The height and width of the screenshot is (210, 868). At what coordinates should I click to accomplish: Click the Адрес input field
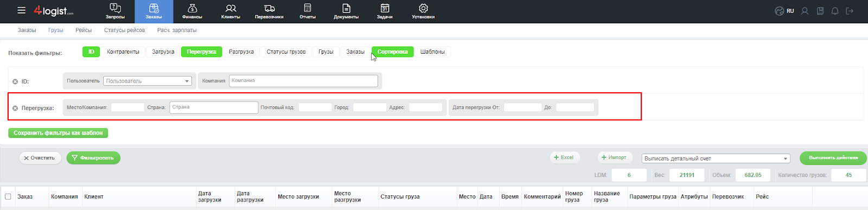(426, 107)
